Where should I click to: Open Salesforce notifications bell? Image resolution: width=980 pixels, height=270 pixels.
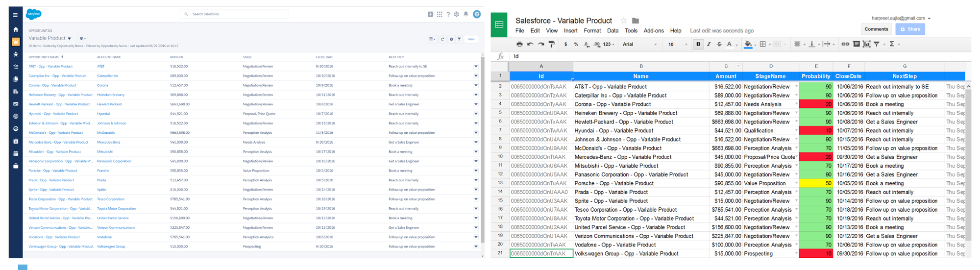466,14
